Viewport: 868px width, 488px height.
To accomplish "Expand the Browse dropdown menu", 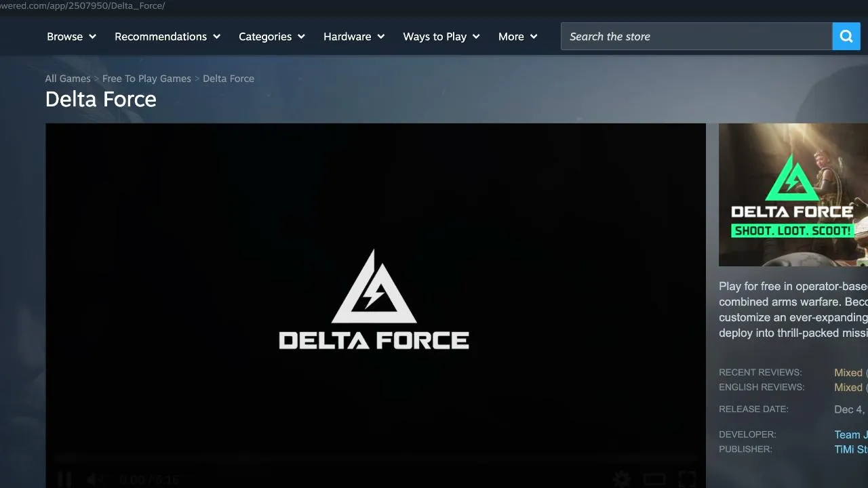I will [71, 37].
